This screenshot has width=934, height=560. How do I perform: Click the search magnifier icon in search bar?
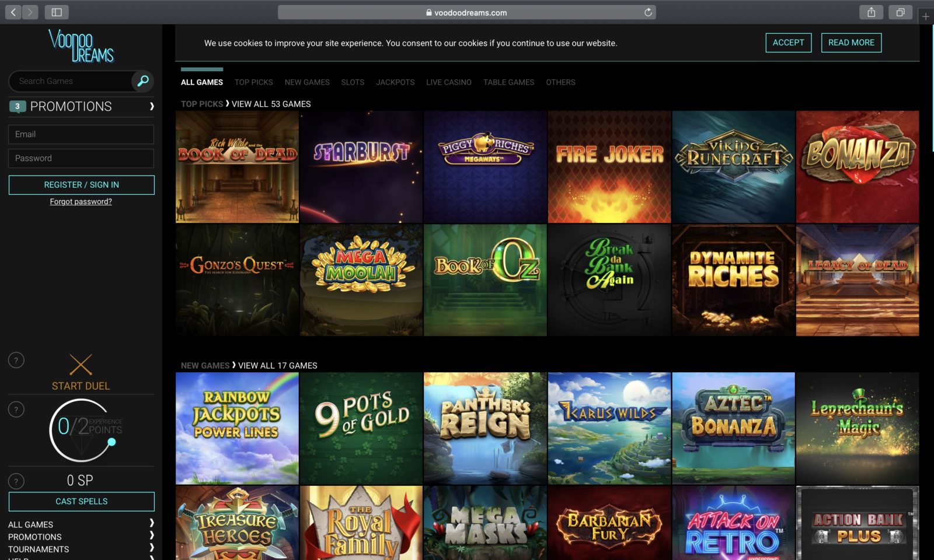pyautogui.click(x=142, y=81)
